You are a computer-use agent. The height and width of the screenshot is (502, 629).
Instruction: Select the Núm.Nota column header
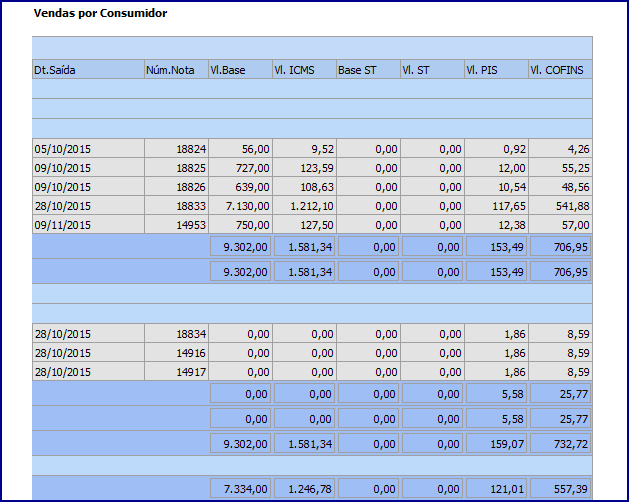coord(177,70)
